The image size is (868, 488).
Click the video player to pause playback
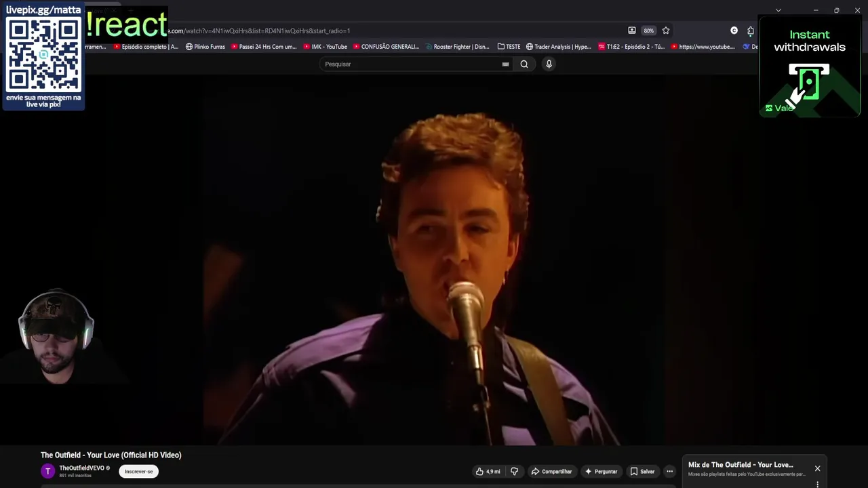[434, 261]
